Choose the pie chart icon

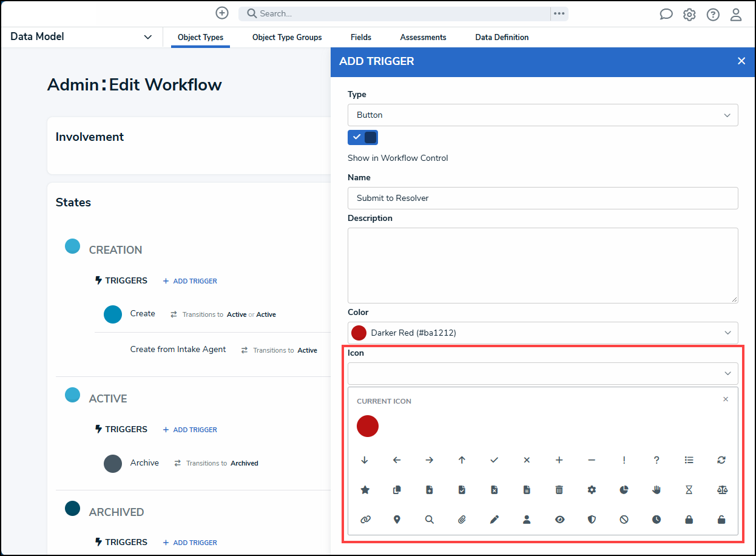(x=624, y=490)
